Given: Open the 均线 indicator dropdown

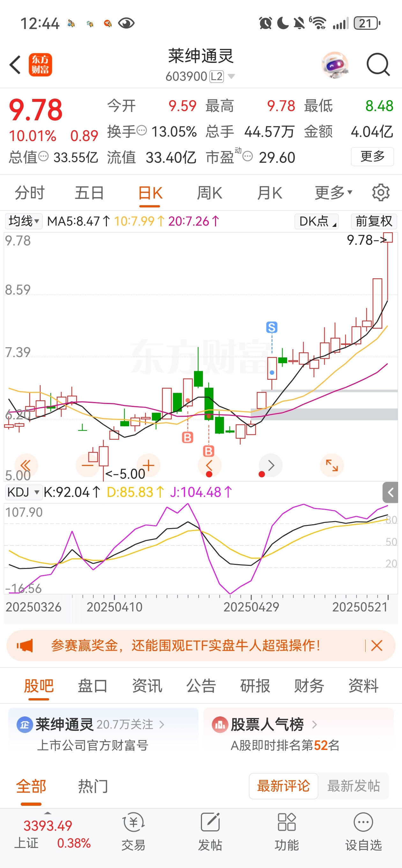Looking at the screenshot, I should point(24,221).
